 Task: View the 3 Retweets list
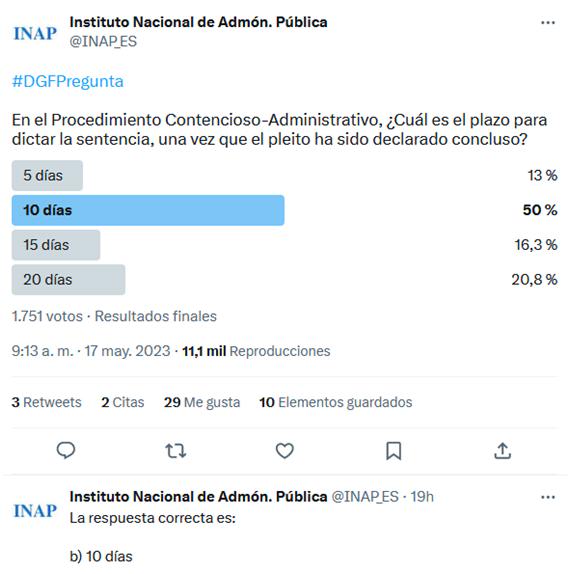point(46,402)
